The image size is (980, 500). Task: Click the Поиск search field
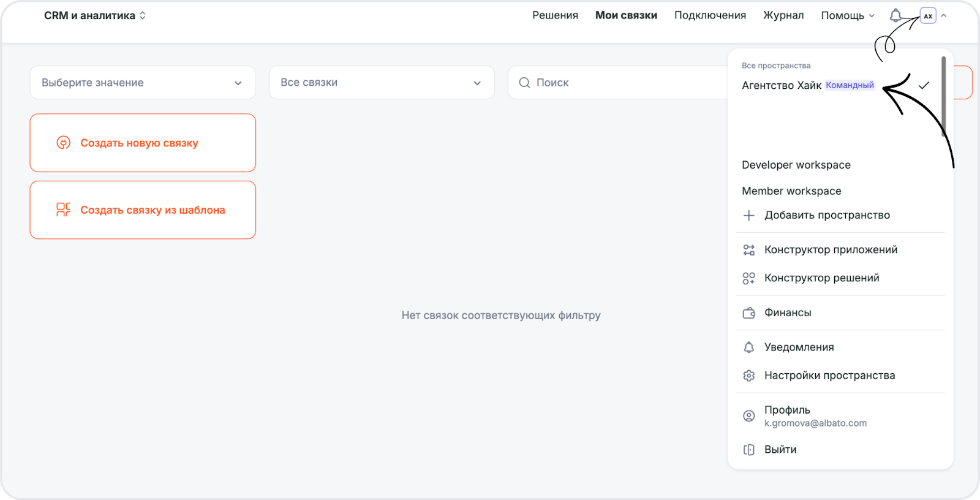pos(619,83)
